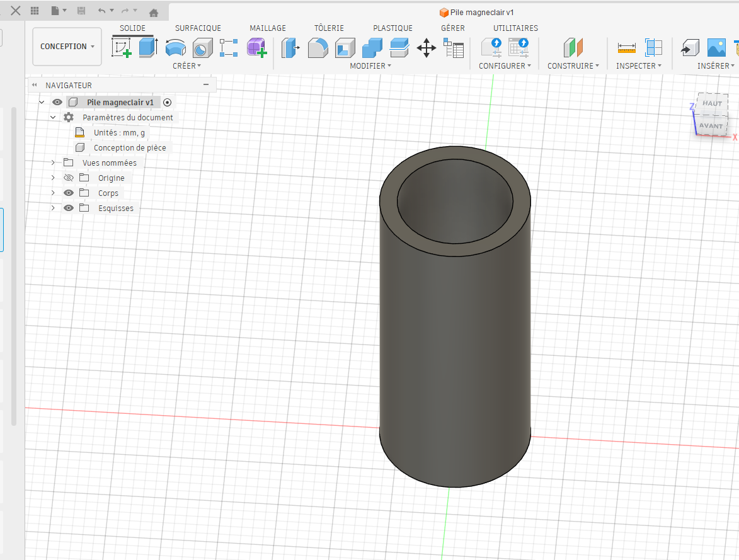The width and height of the screenshot is (739, 560).
Task: Choose the Fillet tool icon
Action: [318, 48]
